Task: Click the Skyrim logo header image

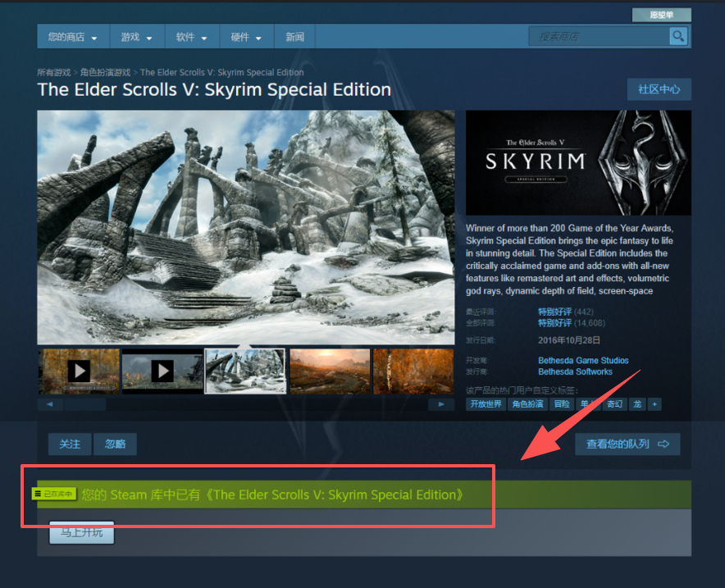Action: click(578, 162)
